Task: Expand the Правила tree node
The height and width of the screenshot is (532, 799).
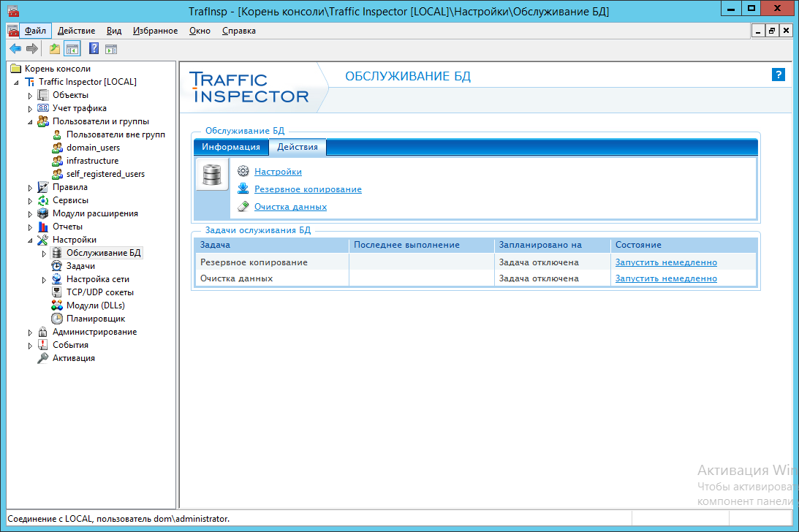Action: pos(30,188)
